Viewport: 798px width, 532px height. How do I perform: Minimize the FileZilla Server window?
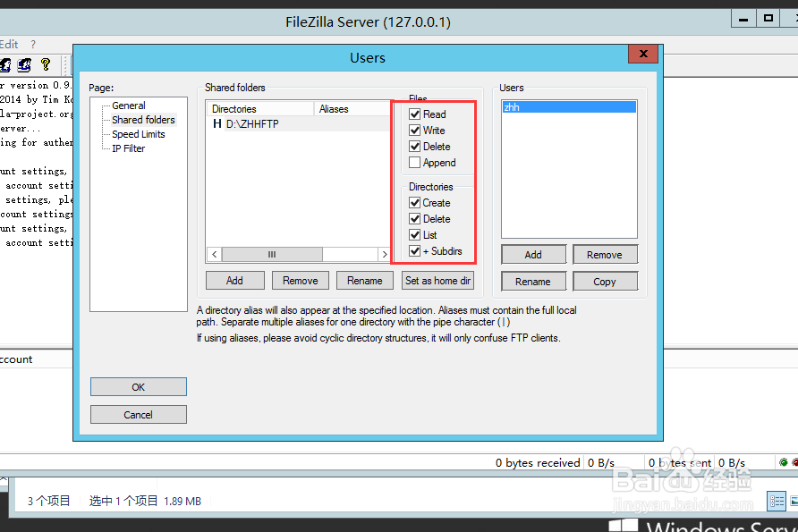point(743,19)
